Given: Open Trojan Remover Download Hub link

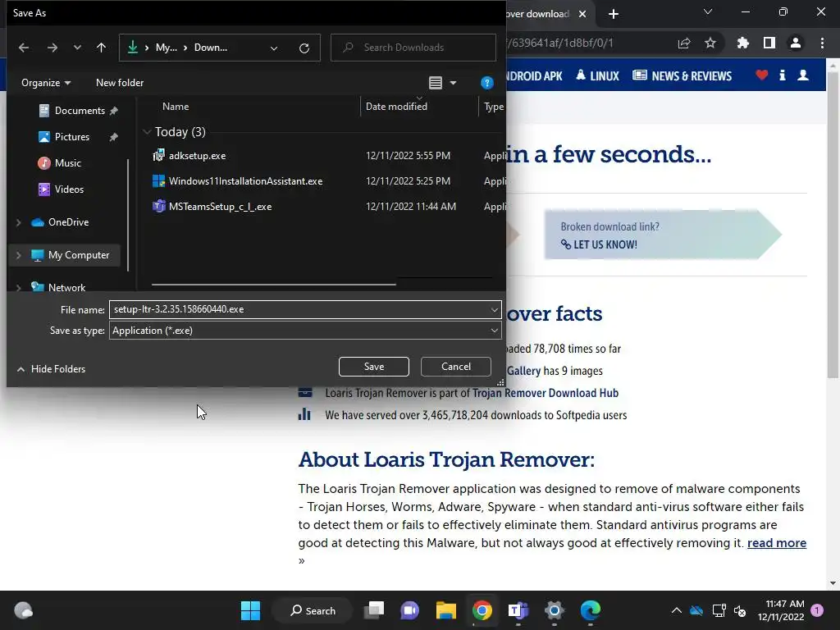Looking at the screenshot, I should [x=546, y=393].
